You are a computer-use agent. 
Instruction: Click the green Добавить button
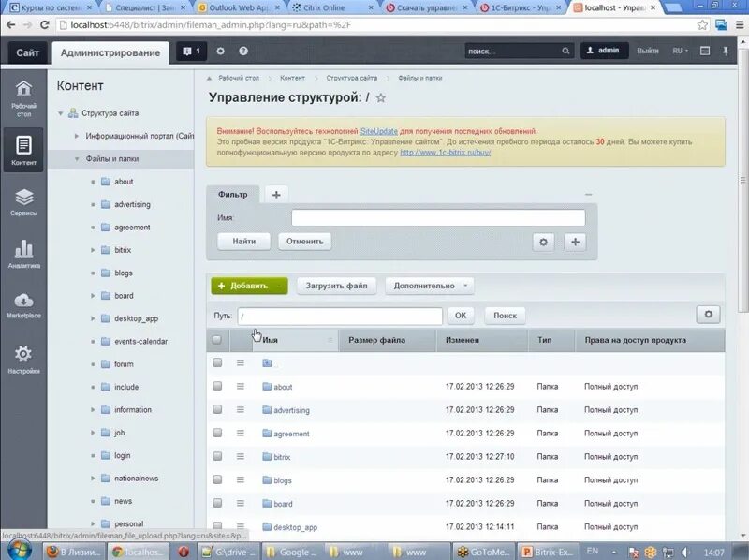[249, 286]
